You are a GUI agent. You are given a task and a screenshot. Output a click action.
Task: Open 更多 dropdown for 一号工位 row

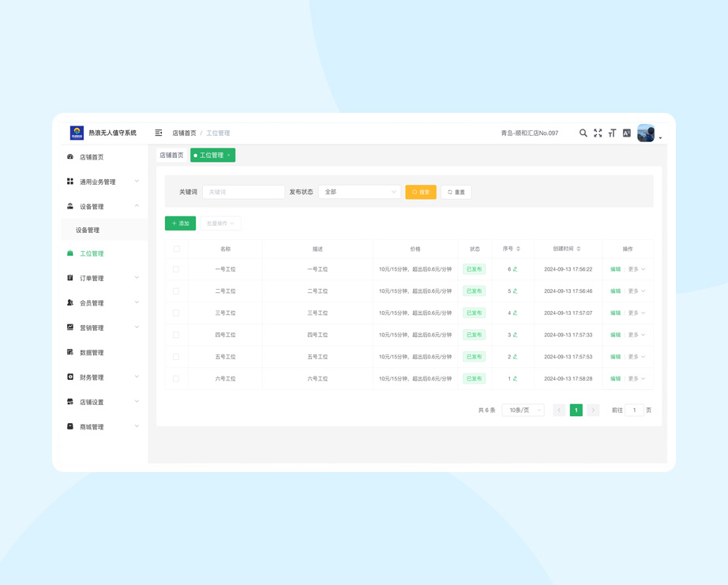(x=636, y=269)
